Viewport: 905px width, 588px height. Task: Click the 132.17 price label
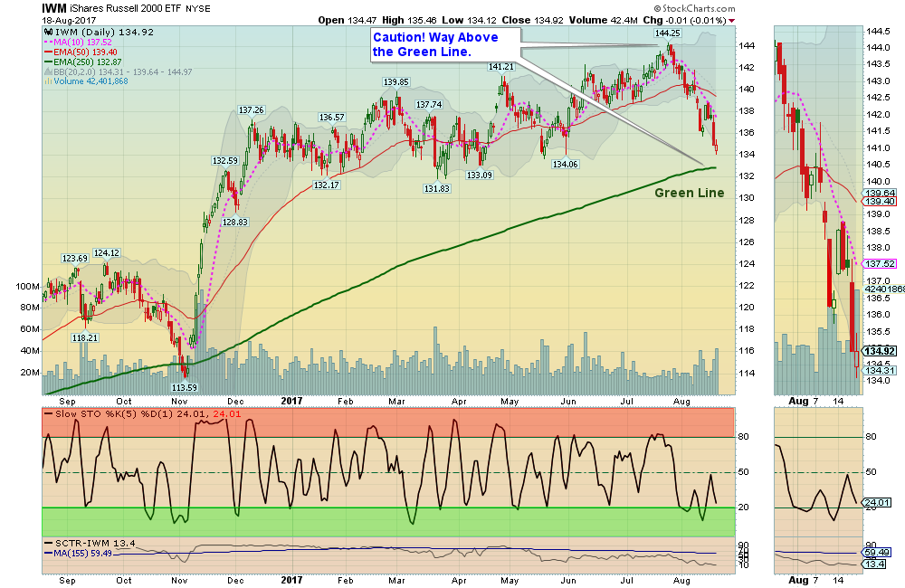click(x=326, y=185)
